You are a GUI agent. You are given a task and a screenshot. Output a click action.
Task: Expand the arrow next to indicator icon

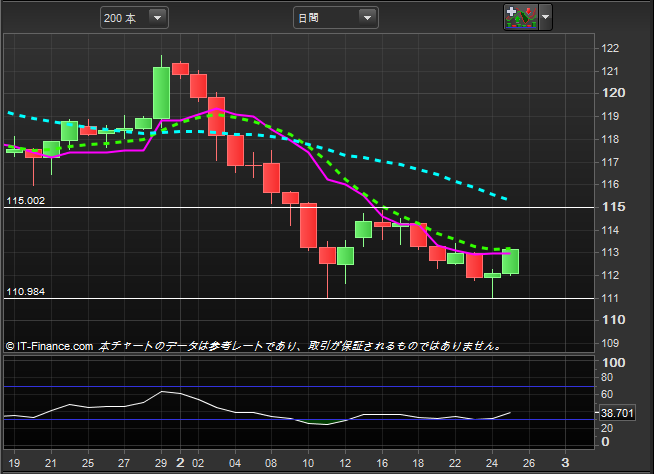(x=546, y=18)
